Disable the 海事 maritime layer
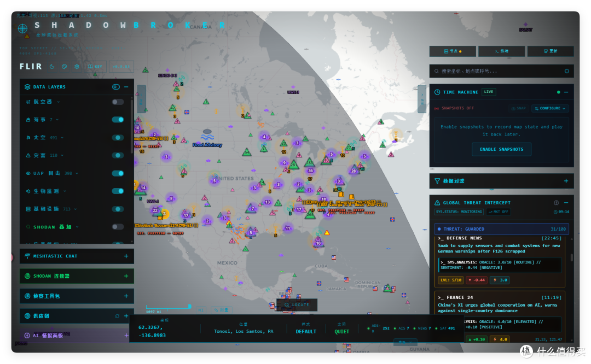This screenshot has width=591, height=364. [x=118, y=120]
